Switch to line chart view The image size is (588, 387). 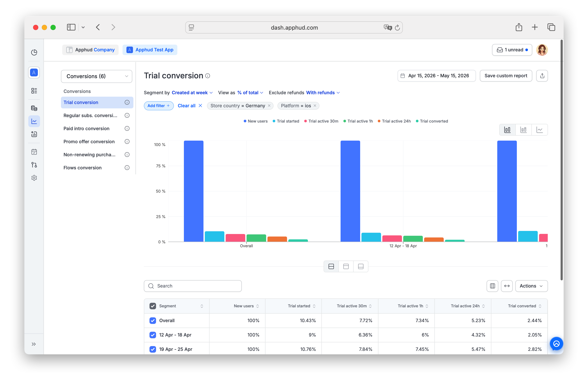coord(539,130)
